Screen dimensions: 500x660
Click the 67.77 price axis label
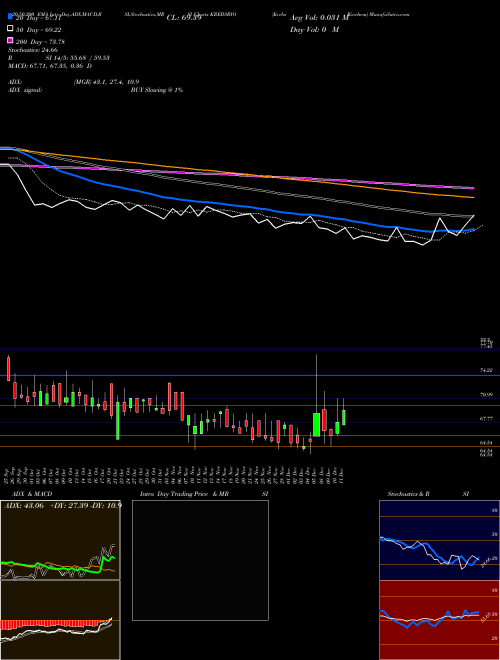pyautogui.click(x=486, y=419)
